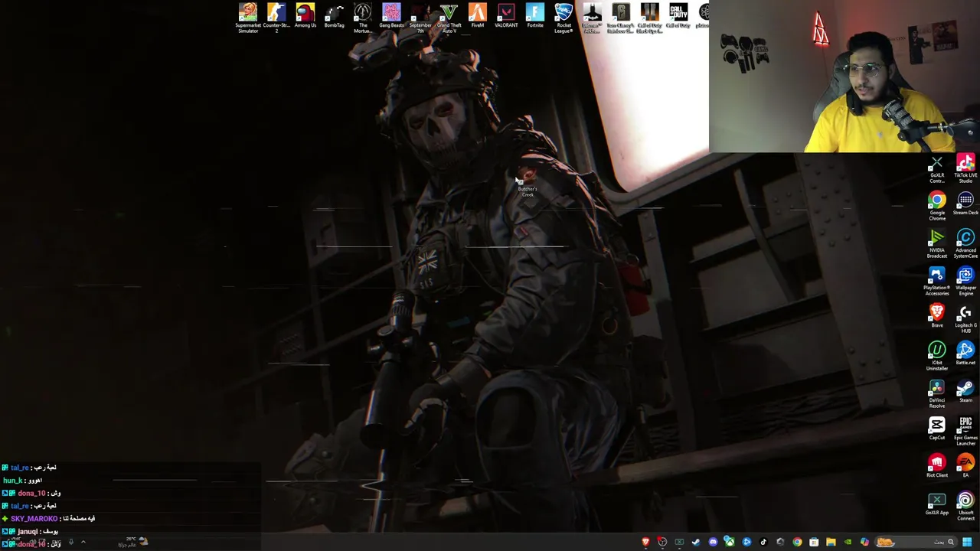
Task: Select the Batman Arkham desktop icon
Action: point(592,18)
